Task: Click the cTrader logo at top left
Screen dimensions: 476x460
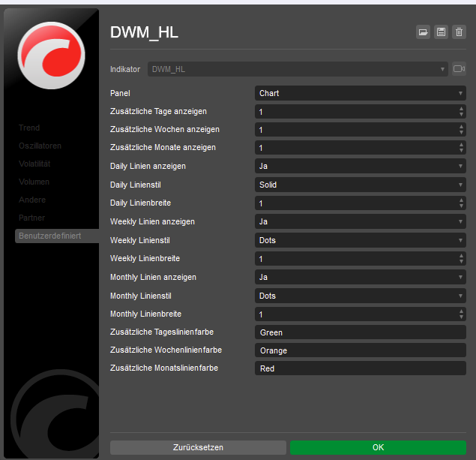Action: 51,55
